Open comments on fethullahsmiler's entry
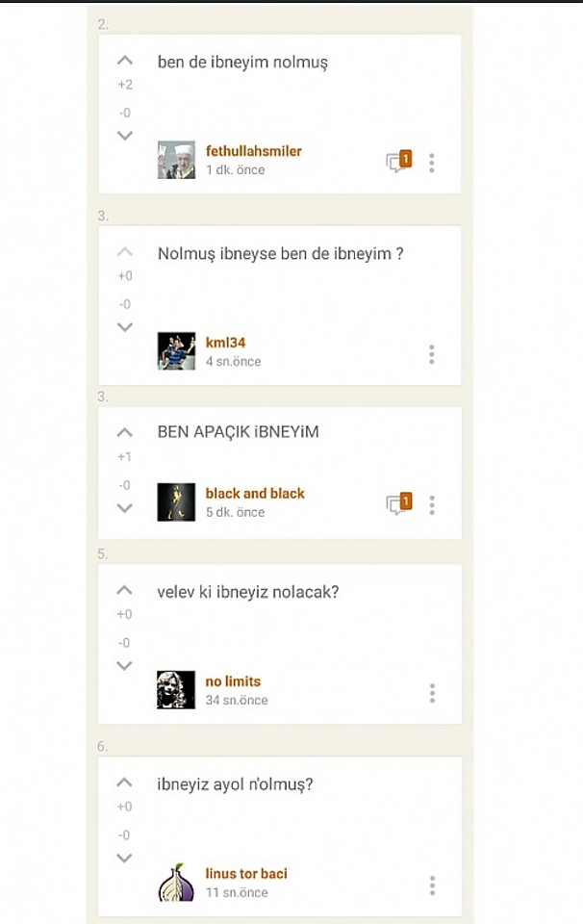583x924 pixels. coord(398,161)
